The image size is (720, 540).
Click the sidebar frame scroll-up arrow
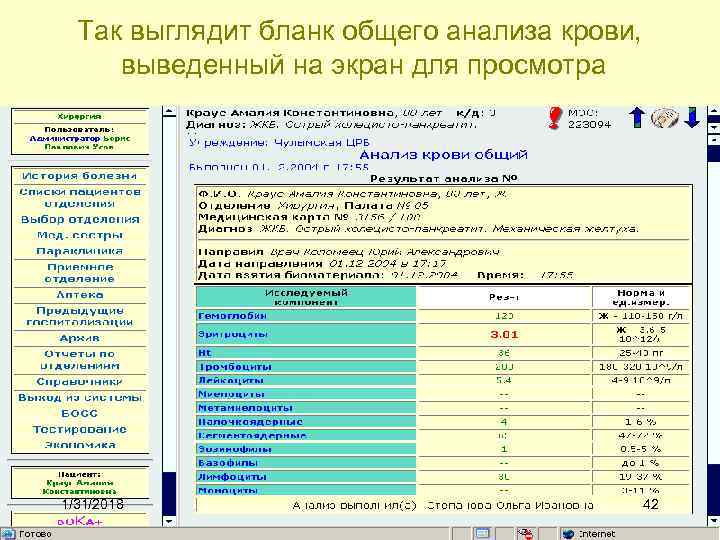coord(169,112)
